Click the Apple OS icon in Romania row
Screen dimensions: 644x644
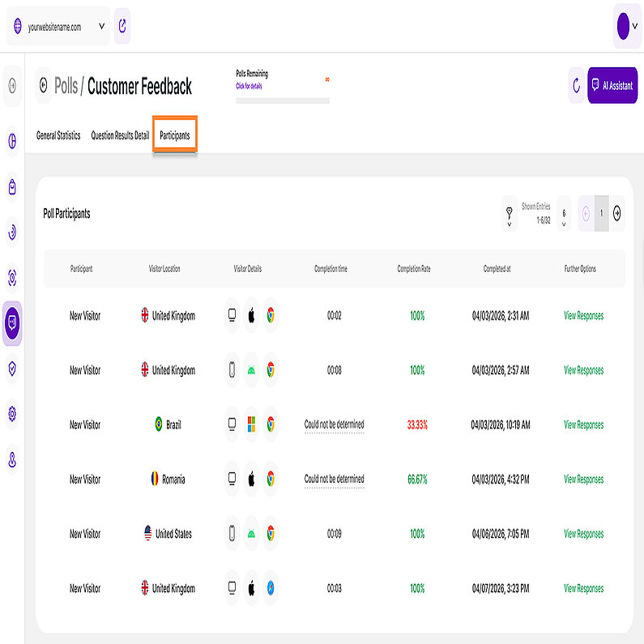pos(251,479)
